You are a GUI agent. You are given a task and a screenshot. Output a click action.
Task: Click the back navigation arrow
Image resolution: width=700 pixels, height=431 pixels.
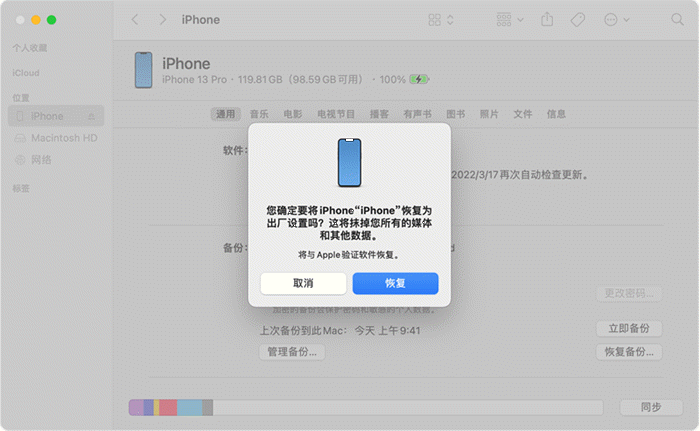[135, 20]
